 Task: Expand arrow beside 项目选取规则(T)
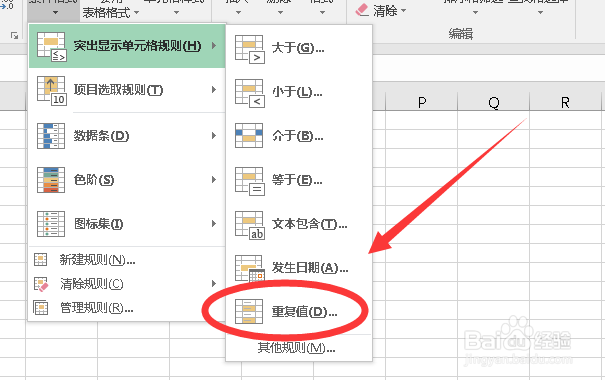(x=214, y=90)
